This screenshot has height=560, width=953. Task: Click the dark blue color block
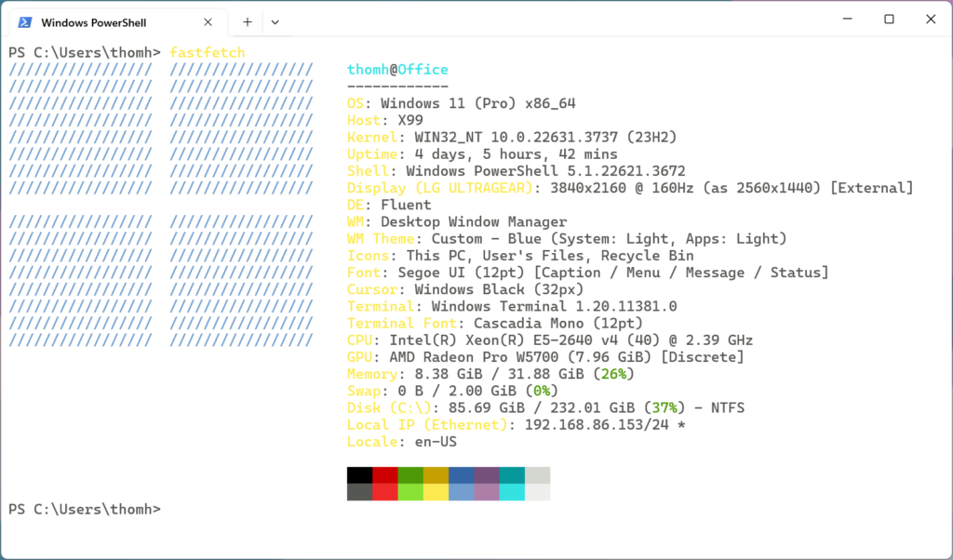461,475
